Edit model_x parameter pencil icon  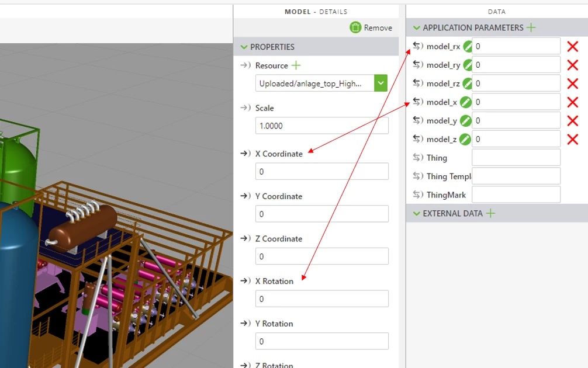[465, 102]
